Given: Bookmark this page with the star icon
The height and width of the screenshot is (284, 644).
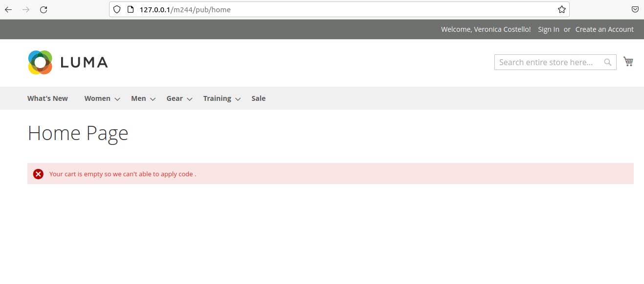Looking at the screenshot, I should coord(562,10).
